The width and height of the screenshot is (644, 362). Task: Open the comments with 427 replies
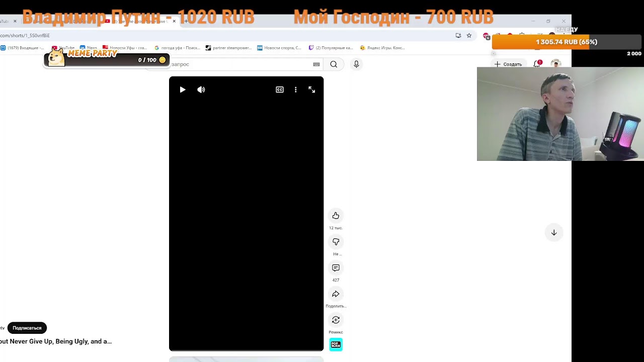click(x=336, y=268)
